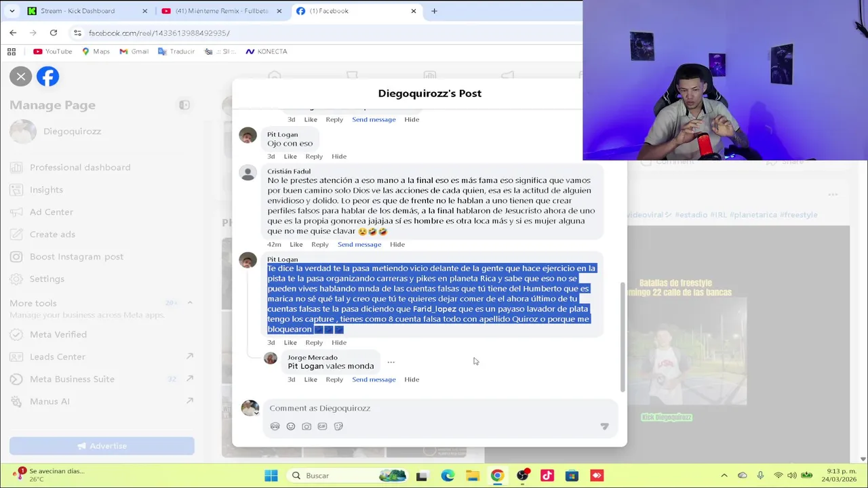This screenshot has width=868, height=488.
Task: Select the (1) Facebook tab
Action: pos(356,11)
